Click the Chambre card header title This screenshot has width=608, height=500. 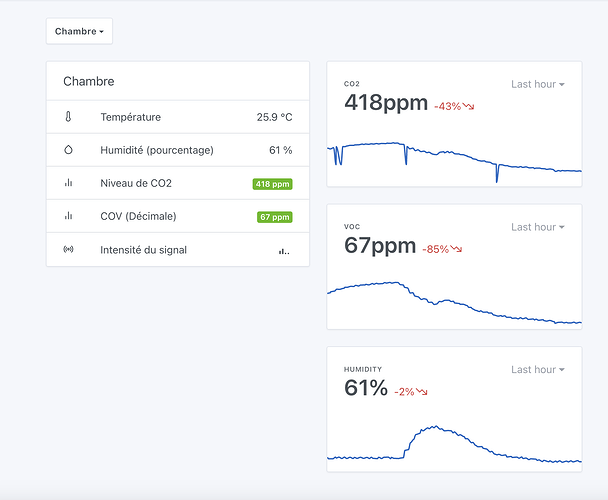click(89, 81)
